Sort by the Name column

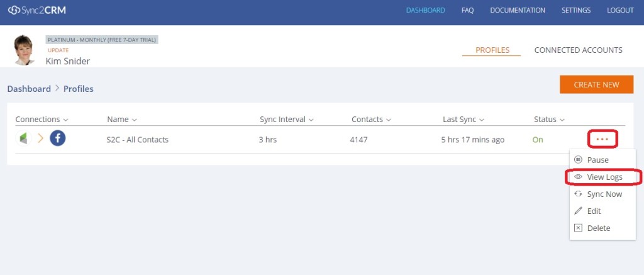[122, 119]
